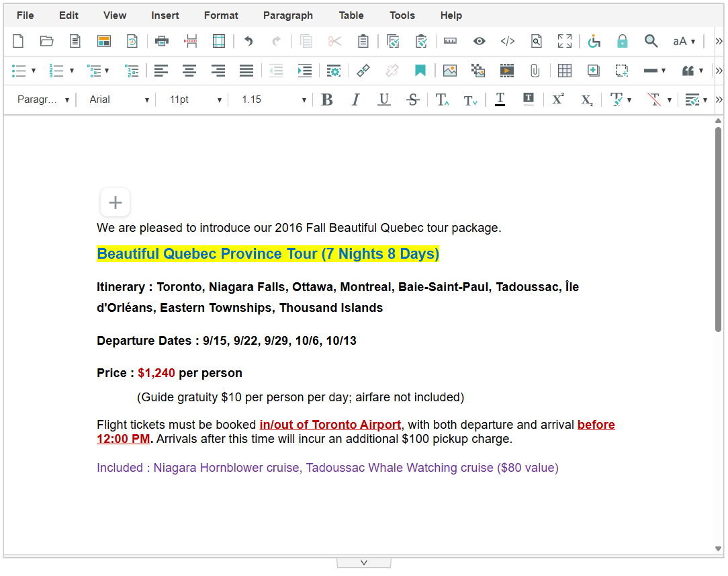Open the Paragraph menu
Screen dimensions: 728x576
coord(288,15)
